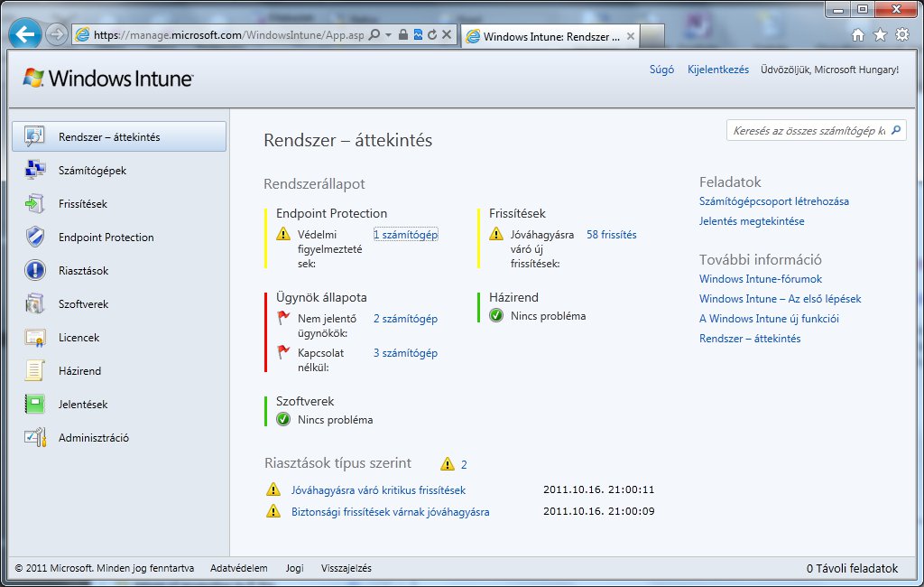Click the Védelmi figyelmeztetések warning icon

[283, 234]
